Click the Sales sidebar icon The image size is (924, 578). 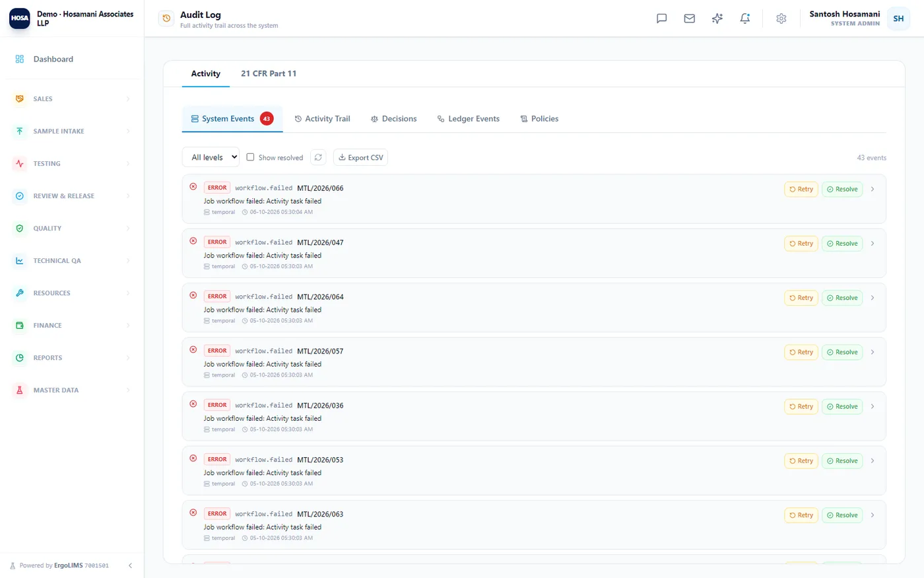click(20, 98)
